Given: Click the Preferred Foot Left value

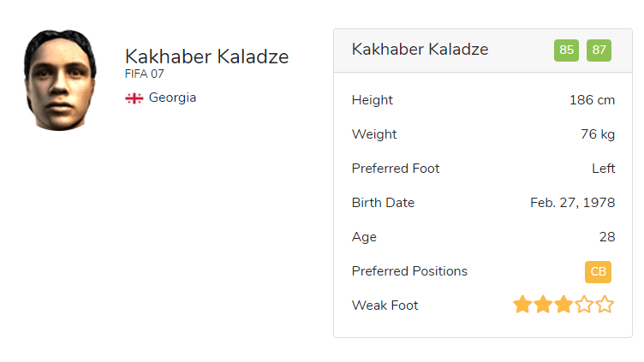Looking at the screenshot, I should pyautogui.click(x=603, y=169).
